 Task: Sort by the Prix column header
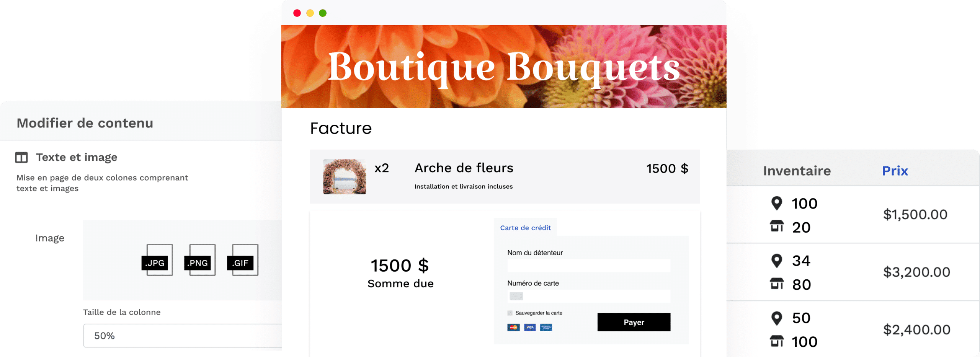coord(895,171)
